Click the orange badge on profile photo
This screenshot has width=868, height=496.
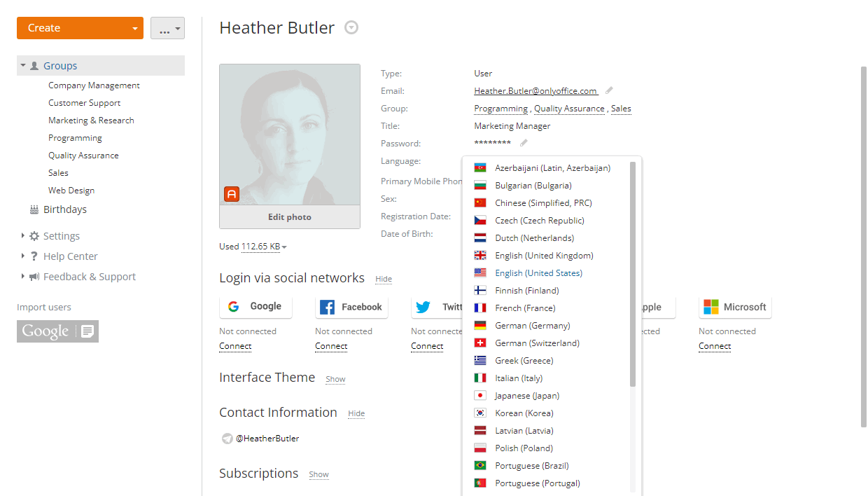[x=232, y=194]
